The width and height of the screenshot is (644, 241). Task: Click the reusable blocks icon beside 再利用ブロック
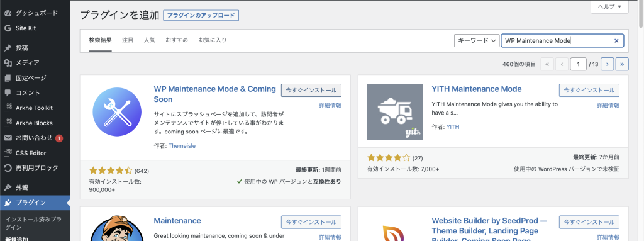click(8, 168)
